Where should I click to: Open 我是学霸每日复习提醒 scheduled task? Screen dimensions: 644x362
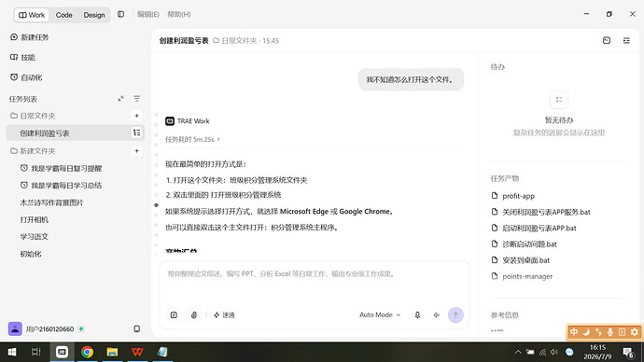click(61, 168)
